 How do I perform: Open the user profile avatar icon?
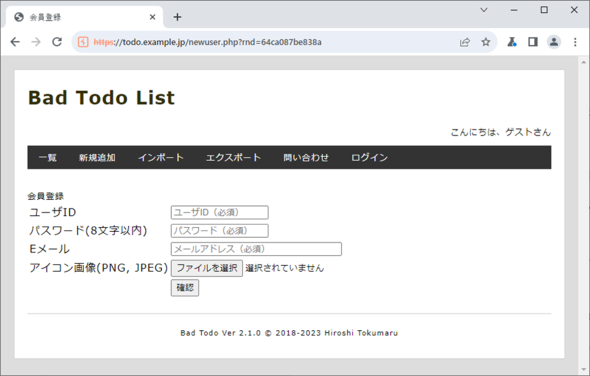[x=554, y=42]
